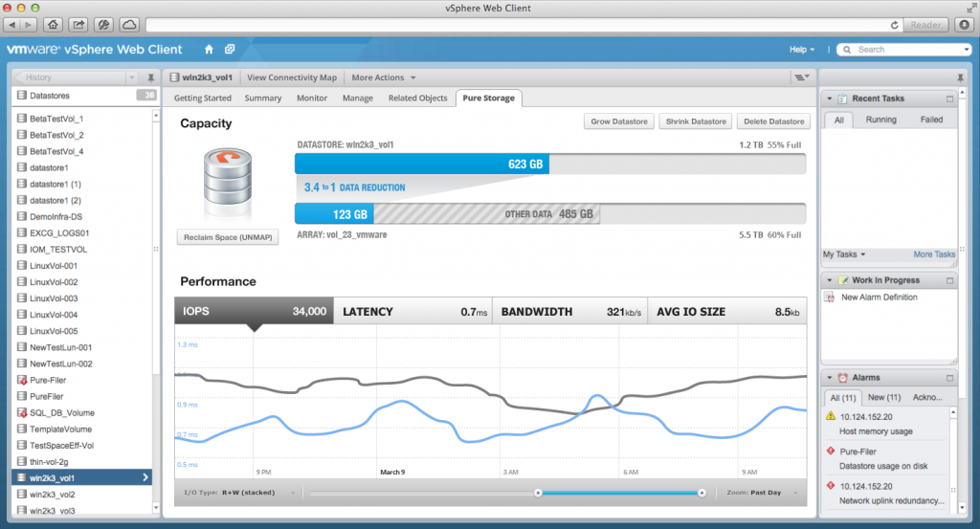Click the browser back arrow
980x529 pixels.
[12, 25]
